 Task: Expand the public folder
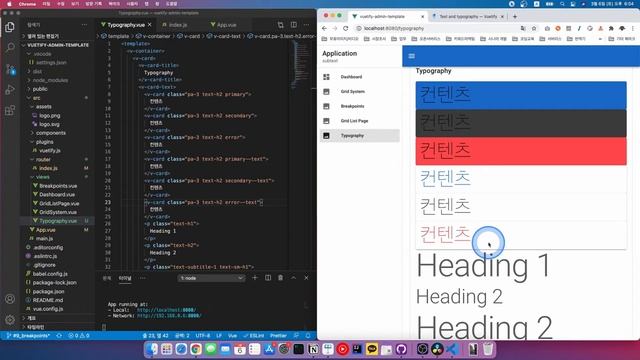point(40,89)
